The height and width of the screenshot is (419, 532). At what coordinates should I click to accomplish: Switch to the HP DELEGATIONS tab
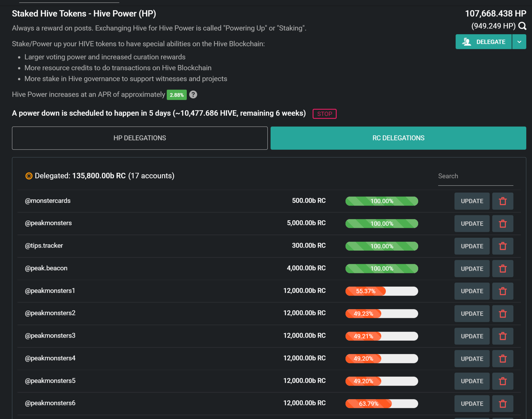point(140,138)
